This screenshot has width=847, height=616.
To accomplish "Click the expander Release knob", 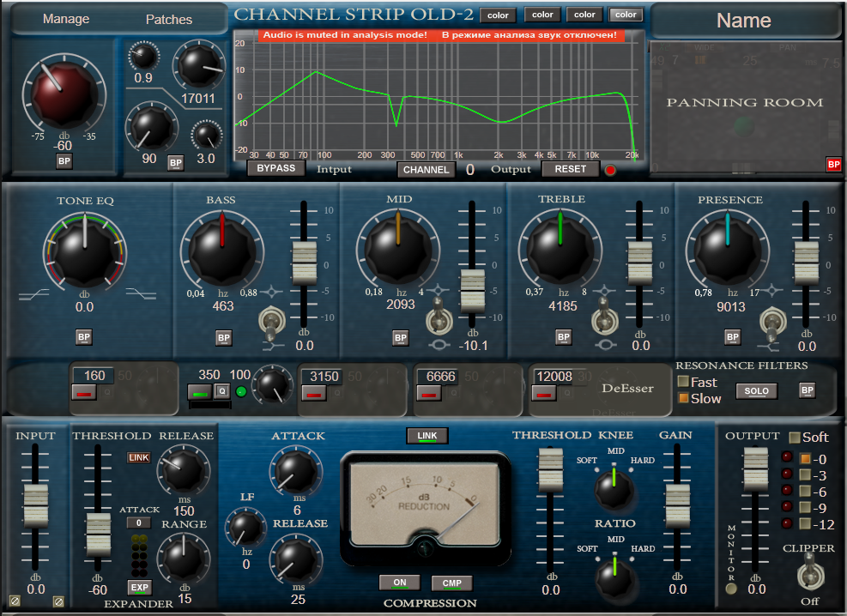I will click(184, 471).
